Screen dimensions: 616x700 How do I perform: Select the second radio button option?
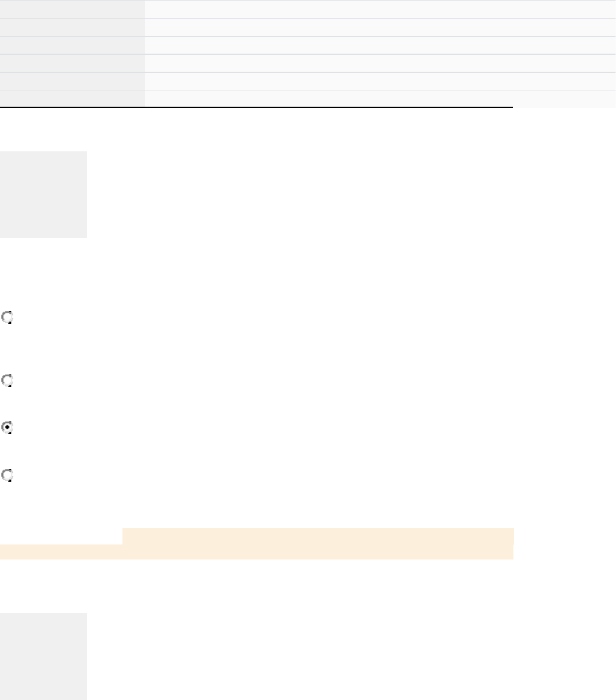(x=7, y=381)
